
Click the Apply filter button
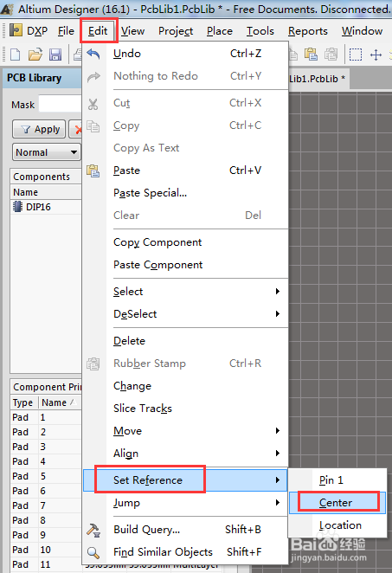pyautogui.click(x=39, y=129)
